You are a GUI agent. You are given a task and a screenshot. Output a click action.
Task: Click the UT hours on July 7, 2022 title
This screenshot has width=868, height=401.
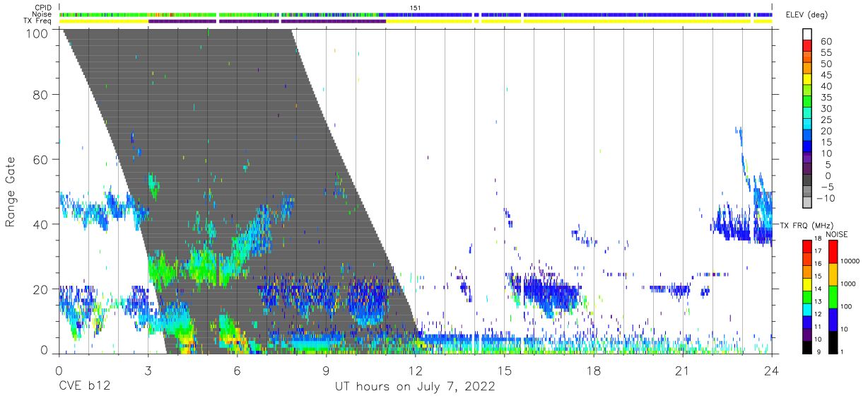415,387
